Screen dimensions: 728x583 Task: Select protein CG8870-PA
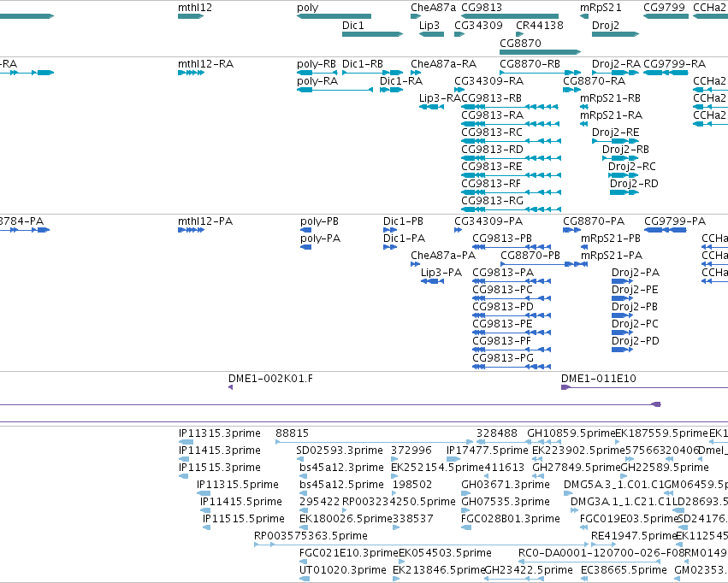tap(594, 221)
